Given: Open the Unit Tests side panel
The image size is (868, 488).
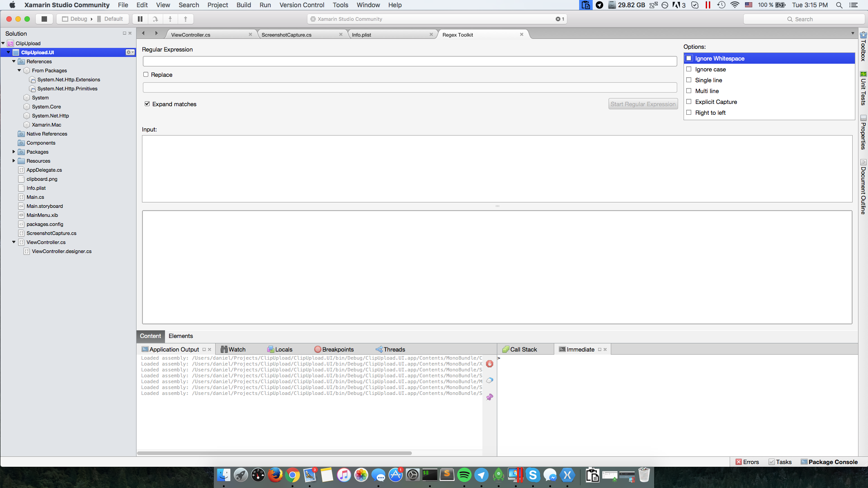Looking at the screenshot, I should [x=863, y=89].
